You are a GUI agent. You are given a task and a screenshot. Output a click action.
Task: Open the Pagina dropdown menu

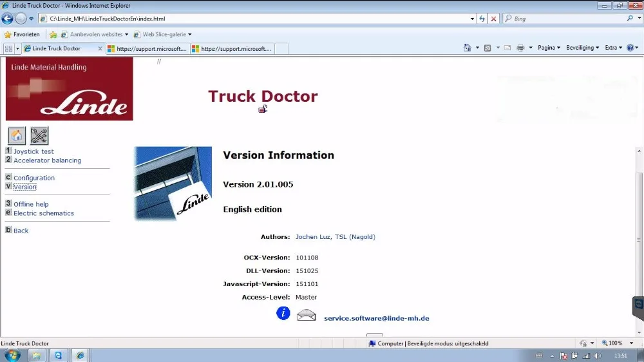tap(549, 48)
